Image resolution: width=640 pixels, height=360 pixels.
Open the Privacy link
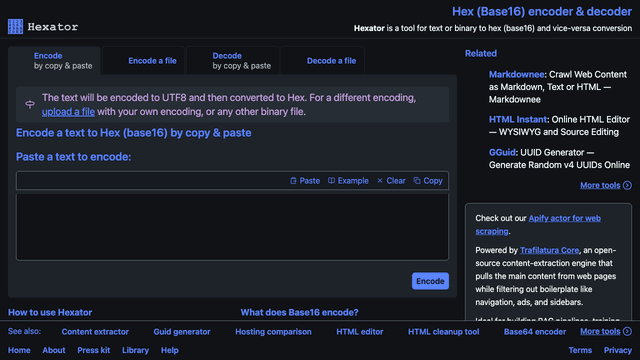click(618, 350)
